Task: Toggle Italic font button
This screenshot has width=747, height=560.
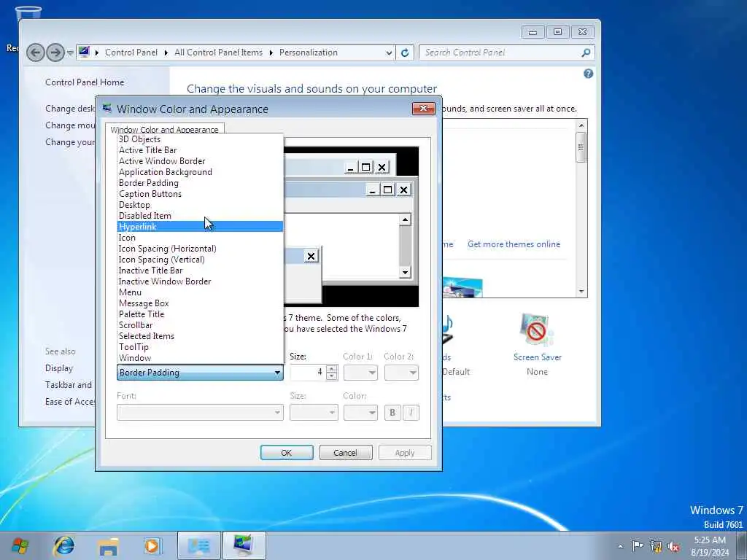Action: 411,413
